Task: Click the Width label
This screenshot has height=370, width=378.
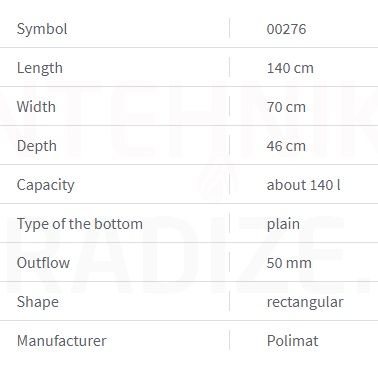Action: click(36, 107)
